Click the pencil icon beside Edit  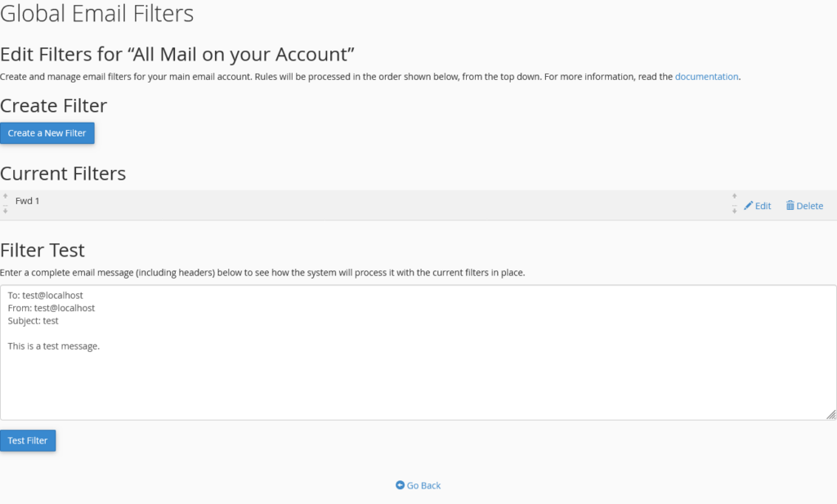coord(748,206)
